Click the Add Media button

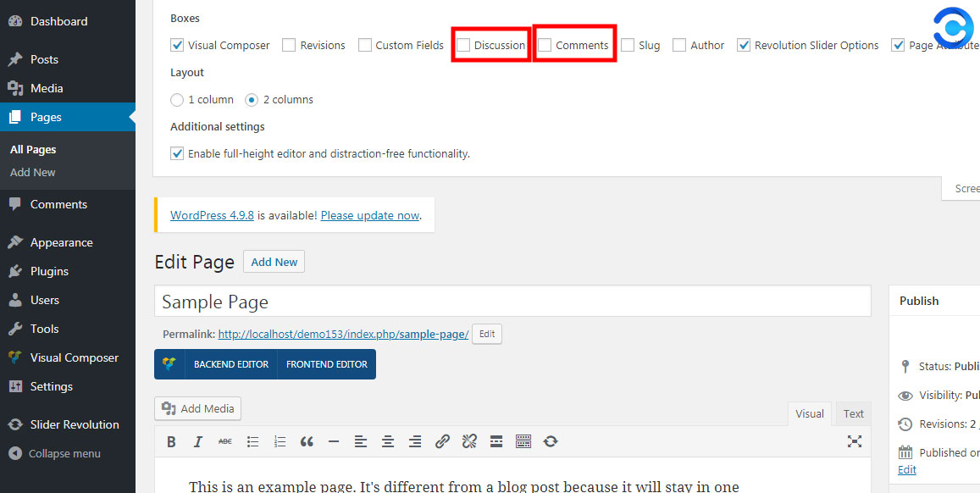coord(198,408)
